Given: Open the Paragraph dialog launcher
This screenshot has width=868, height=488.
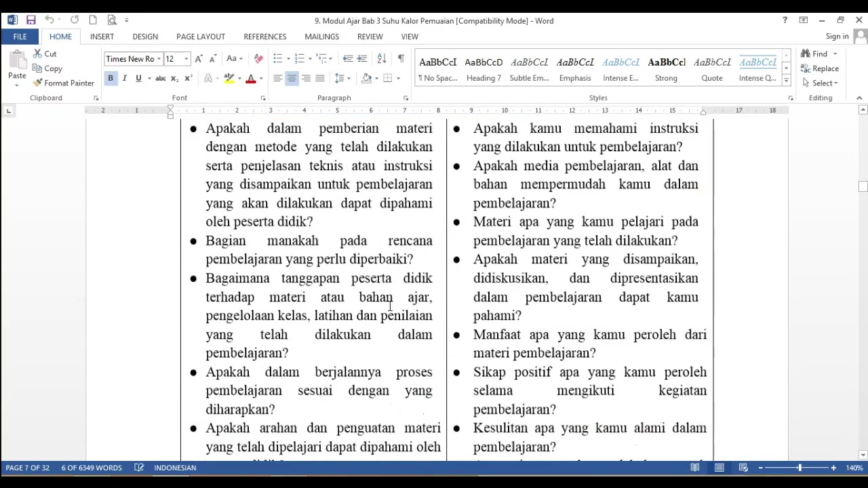Looking at the screenshot, I should click(406, 98).
